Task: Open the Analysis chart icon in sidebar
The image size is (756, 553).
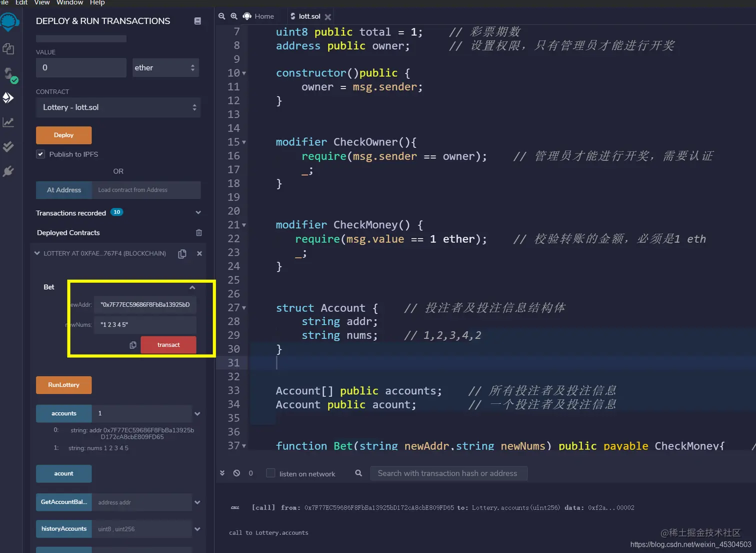Action: (x=8, y=122)
